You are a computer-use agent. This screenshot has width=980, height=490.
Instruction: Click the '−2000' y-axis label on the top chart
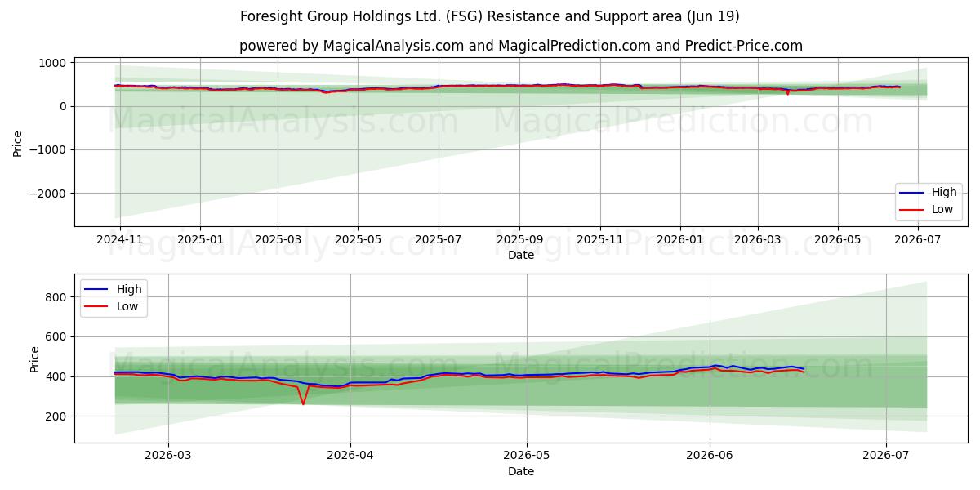click(50, 194)
